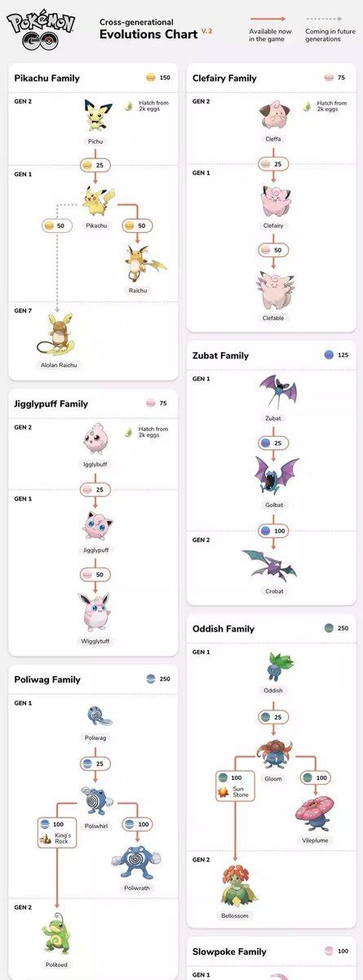Select the Wigglytuff sprite

click(x=95, y=612)
